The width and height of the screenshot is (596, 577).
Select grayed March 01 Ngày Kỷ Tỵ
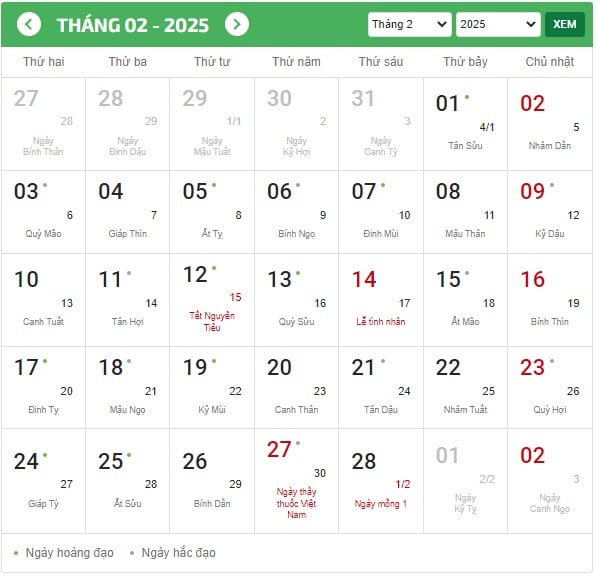click(x=465, y=481)
